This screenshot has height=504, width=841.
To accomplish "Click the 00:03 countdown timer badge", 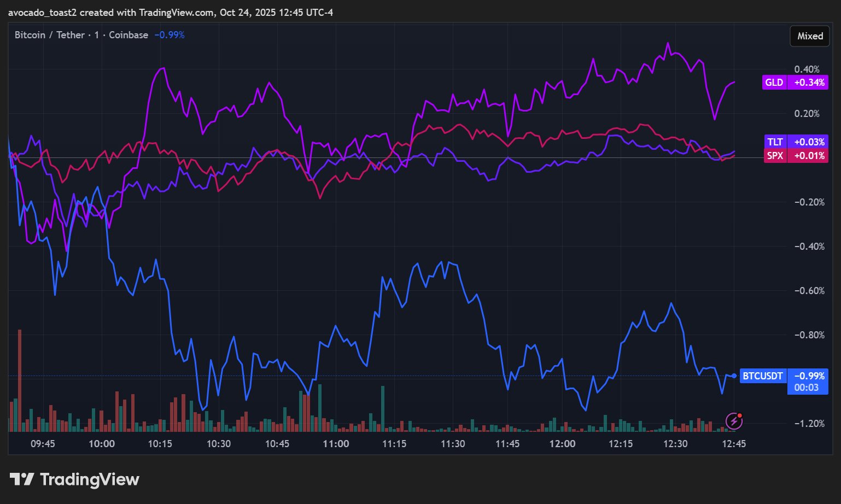I will click(807, 388).
